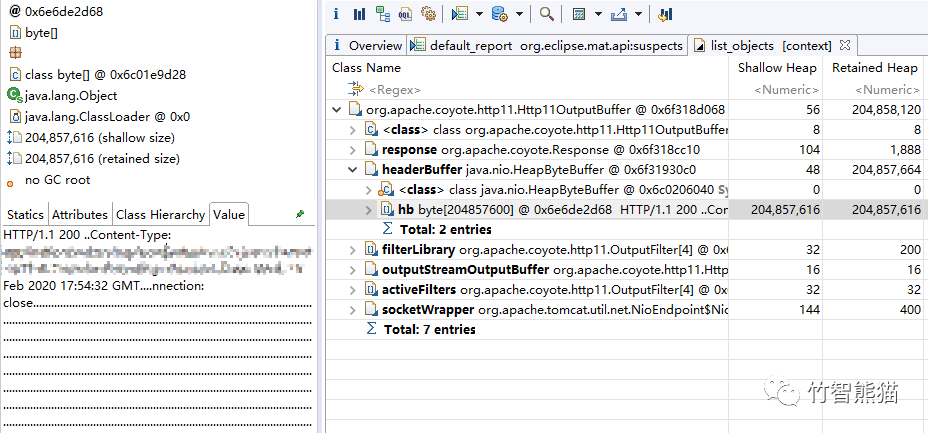
Task: Open the Histogram view from toolbar
Action: click(x=359, y=14)
